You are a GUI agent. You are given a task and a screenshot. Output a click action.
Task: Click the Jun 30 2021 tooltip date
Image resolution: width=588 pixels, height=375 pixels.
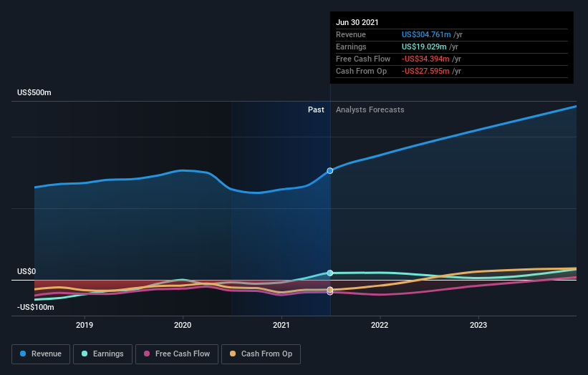point(357,22)
